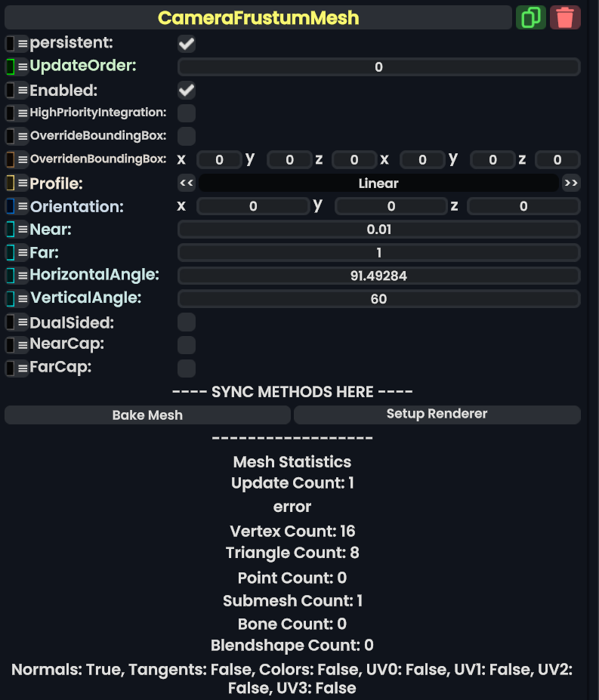Enable the FarCap checkbox
Image resolution: width=599 pixels, height=700 pixels.
(187, 369)
